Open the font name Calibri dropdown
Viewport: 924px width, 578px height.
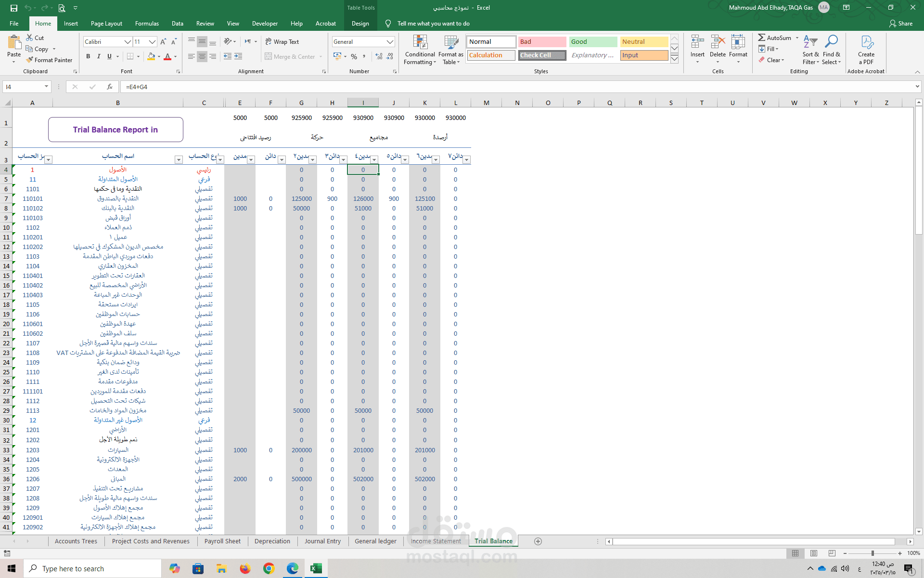[x=128, y=42]
